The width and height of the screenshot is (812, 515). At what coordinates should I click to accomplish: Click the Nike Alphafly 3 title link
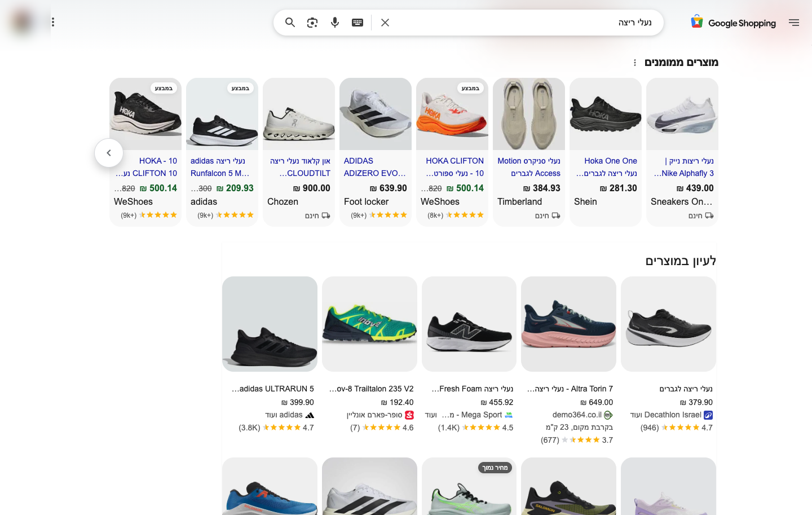coord(683,167)
